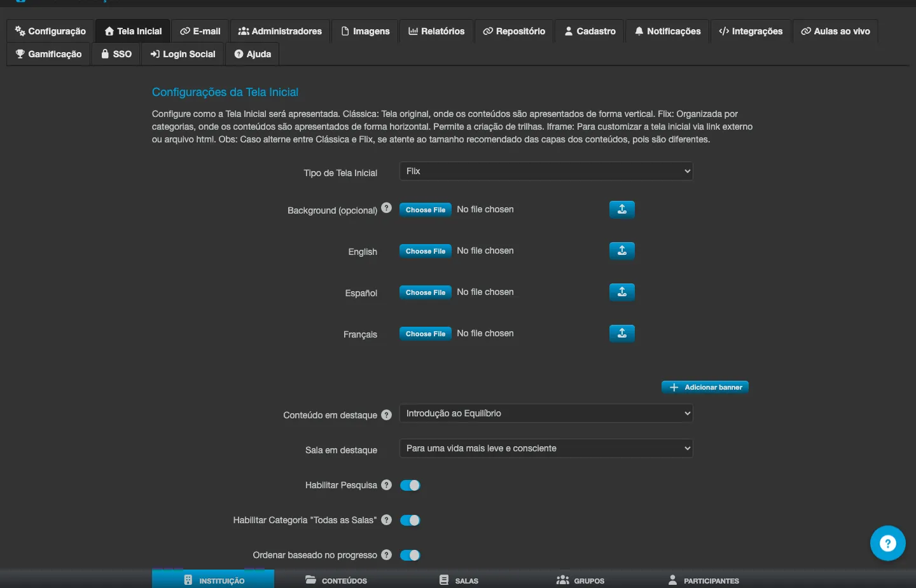Image resolution: width=916 pixels, height=588 pixels.
Task: Open the Conteúdo em destaque dropdown
Action: pos(546,413)
